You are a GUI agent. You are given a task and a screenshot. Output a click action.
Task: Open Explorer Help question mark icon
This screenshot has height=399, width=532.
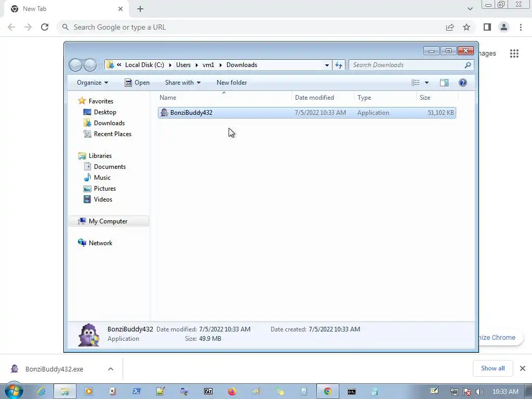[463, 83]
